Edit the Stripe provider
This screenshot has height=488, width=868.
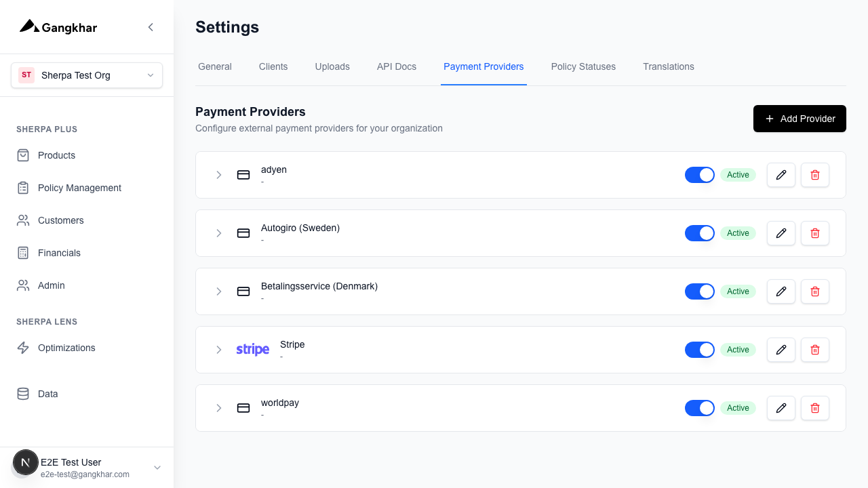781,350
